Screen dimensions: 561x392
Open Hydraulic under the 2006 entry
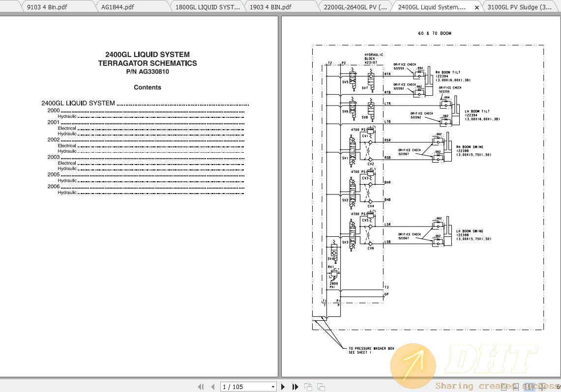coord(150,192)
